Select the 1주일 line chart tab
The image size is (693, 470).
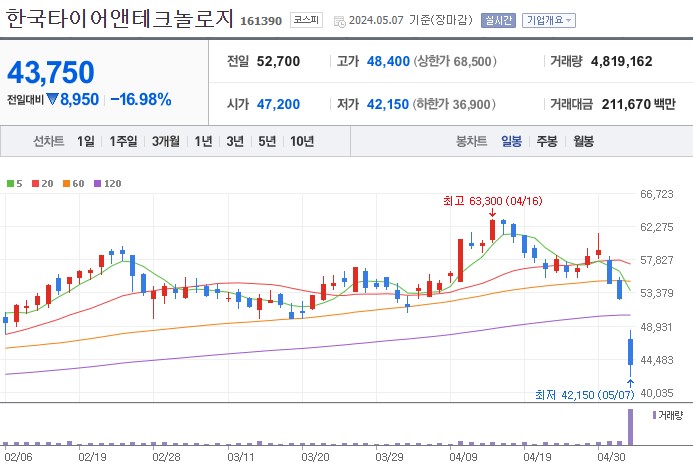[x=123, y=141]
